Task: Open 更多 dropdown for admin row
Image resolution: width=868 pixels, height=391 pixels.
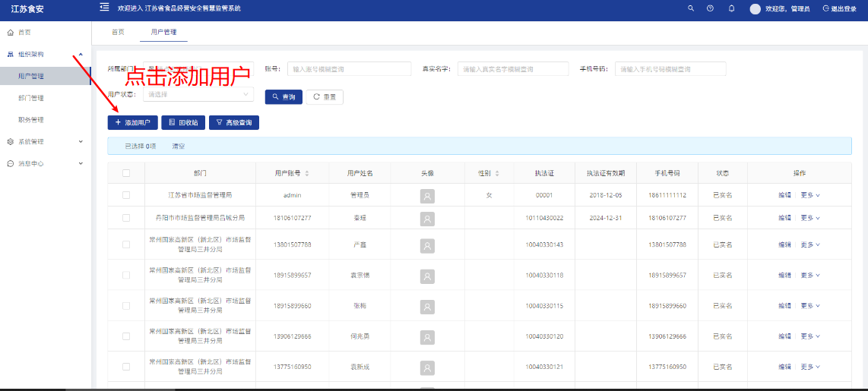Action: tap(810, 196)
